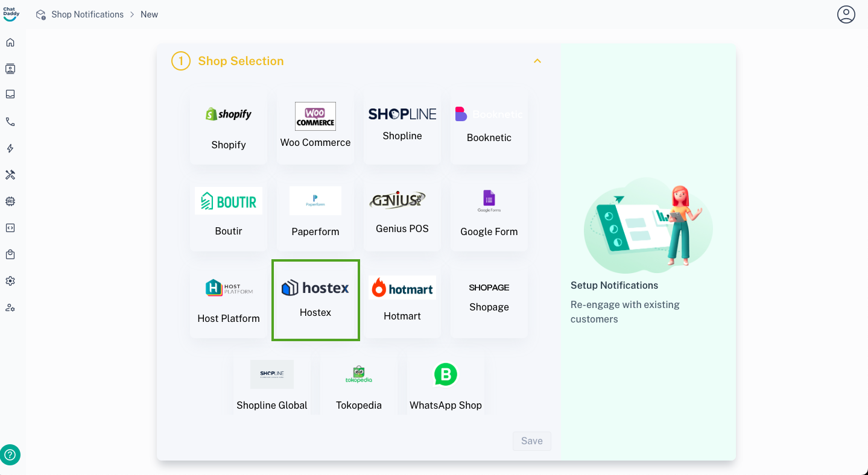
Task: Select the WhatsApp Shop card
Action: [446, 383]
